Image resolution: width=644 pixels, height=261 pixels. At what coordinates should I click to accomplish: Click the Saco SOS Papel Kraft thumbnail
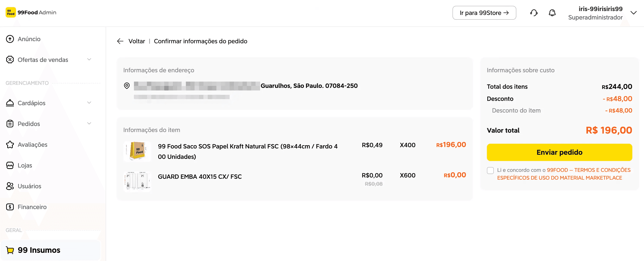[x=137, y=151]
